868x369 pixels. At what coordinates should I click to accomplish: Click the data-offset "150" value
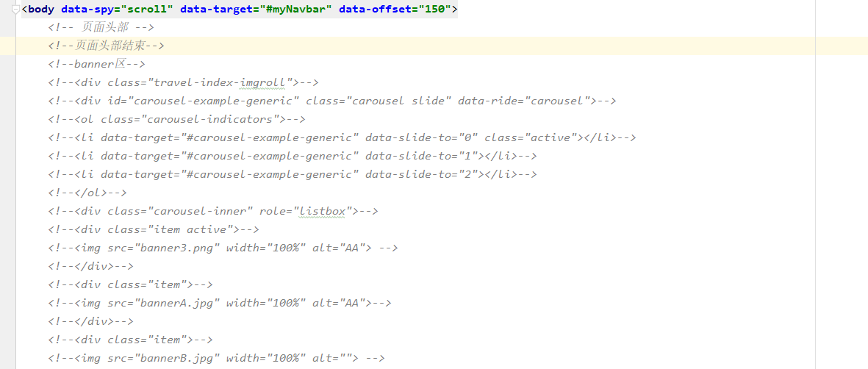click(x=434, y=10)
